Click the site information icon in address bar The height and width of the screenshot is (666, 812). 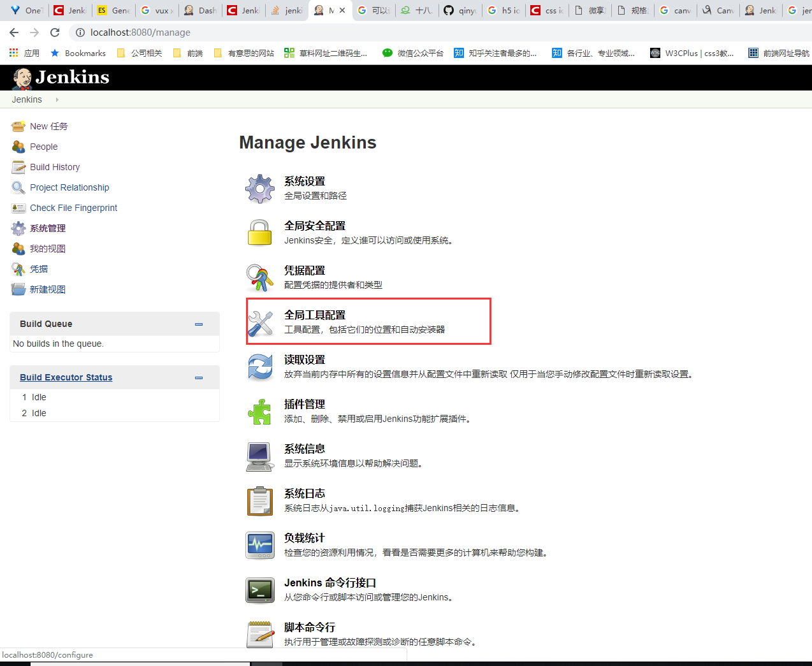coord(80,33)
